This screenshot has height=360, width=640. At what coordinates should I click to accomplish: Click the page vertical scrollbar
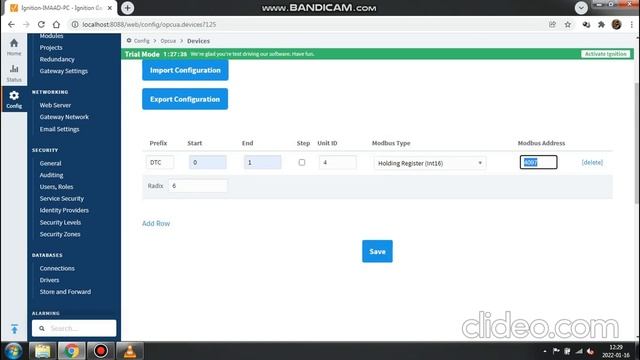[x=637, y=143]
